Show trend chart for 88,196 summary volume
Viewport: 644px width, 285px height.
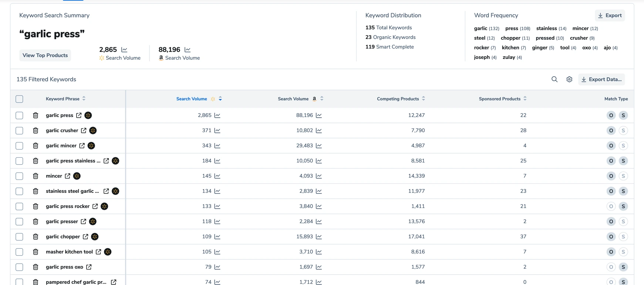pyautogui.click(x=188, y=50)
